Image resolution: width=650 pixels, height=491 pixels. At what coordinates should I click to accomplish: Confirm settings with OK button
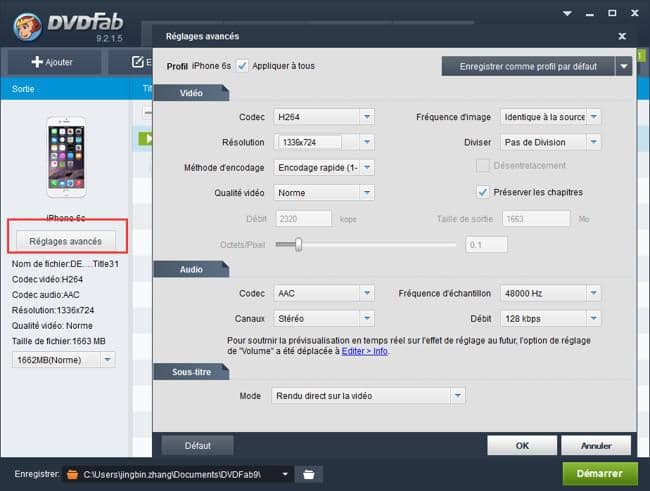click(x=522, y=446)
